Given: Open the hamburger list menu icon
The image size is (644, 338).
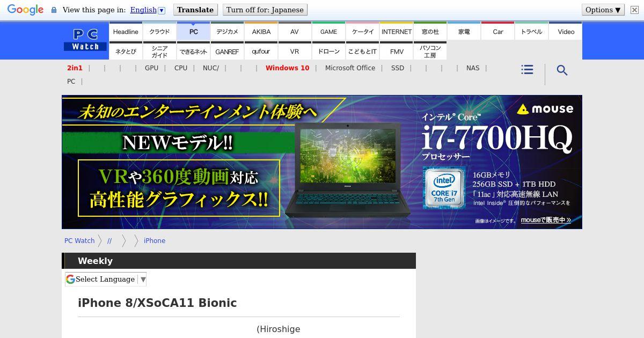Looking at the screenshot, I should (x=527, y=70).
